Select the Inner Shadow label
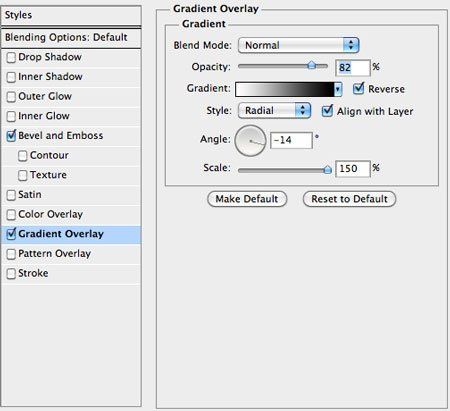This screenshot has width=450, height=411. click(50, 77)
